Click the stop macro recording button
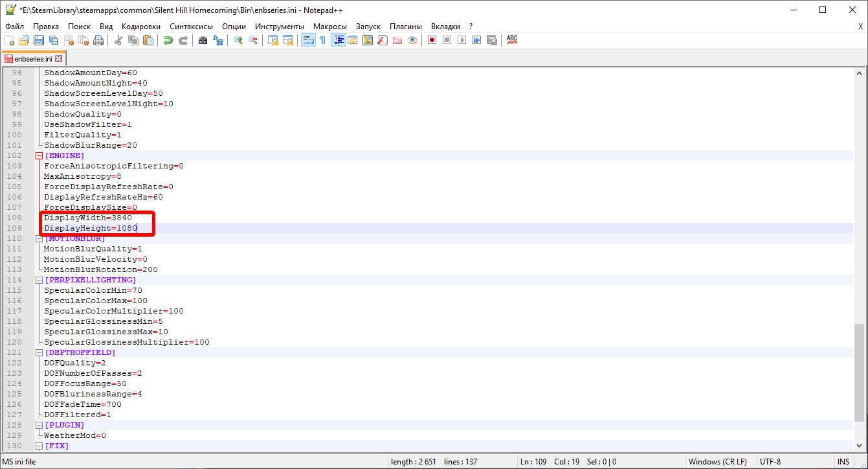The height and width of the screenshot is (469, 868). point(447,40)
